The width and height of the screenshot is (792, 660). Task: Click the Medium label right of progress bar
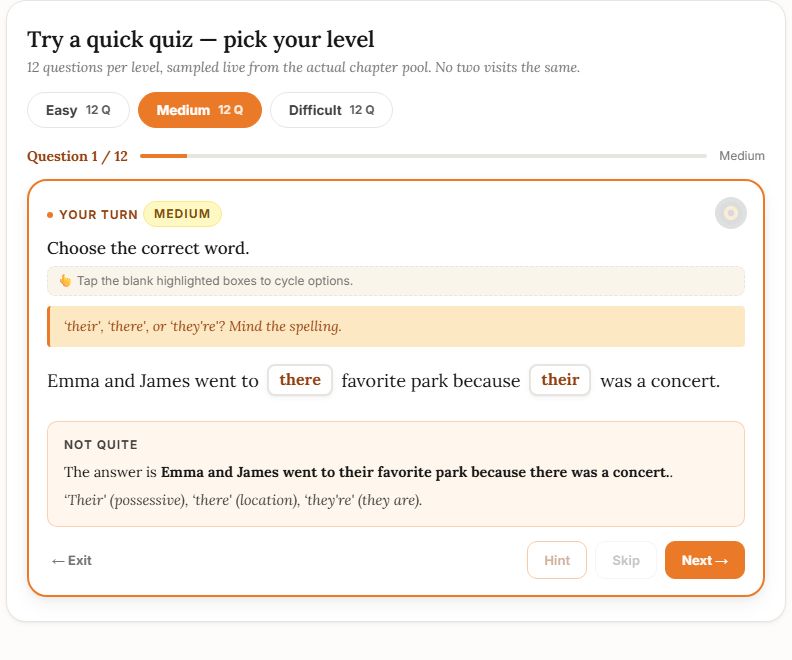point(741,156)
